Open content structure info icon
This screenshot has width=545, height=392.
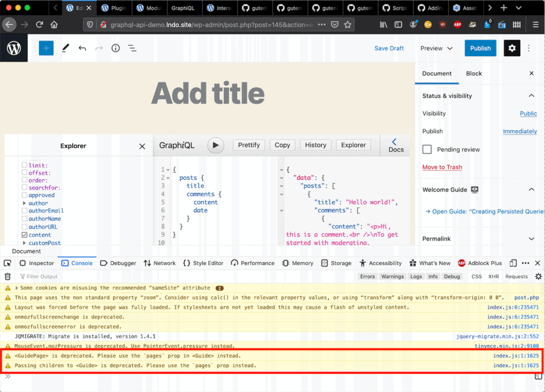click(115, 48)
